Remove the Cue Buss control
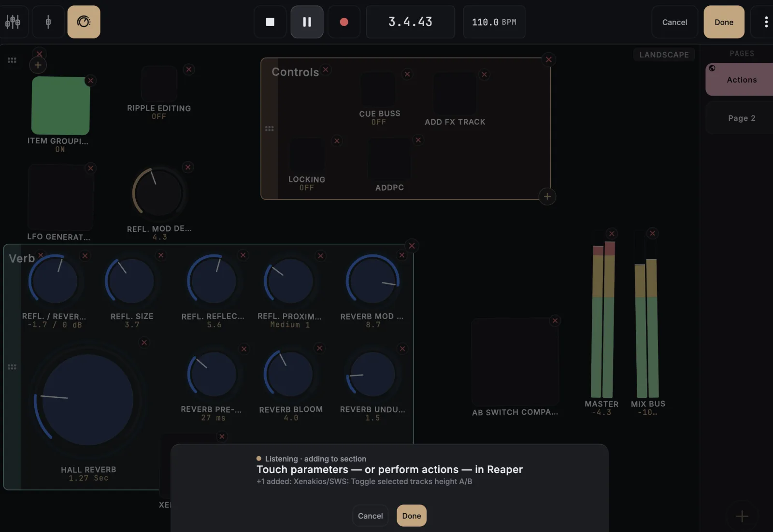Viewport: 773px width, 532px height. tap(407, 74)
